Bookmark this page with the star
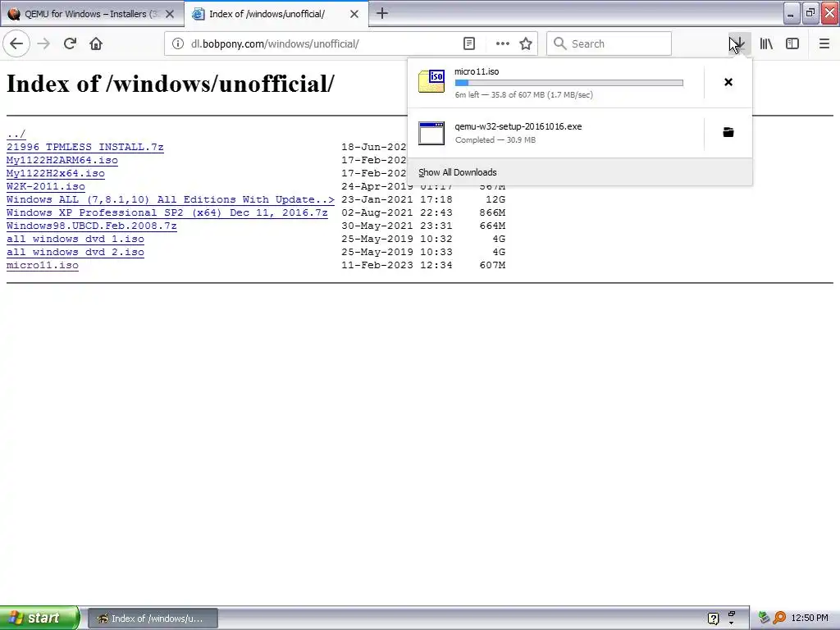Image resolution: width=840 pixels, height=630 pixels. (x=526, y=43)
